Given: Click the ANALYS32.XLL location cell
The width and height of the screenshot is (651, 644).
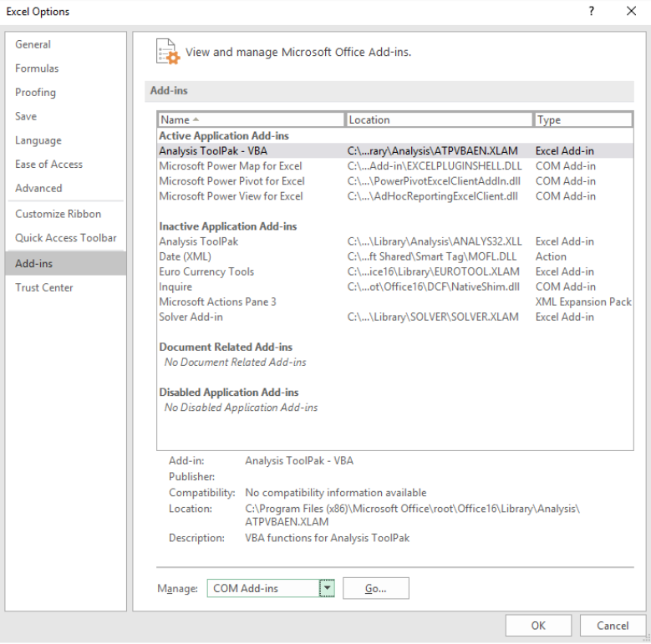Looking at the screenshot, I should point(435,241).
